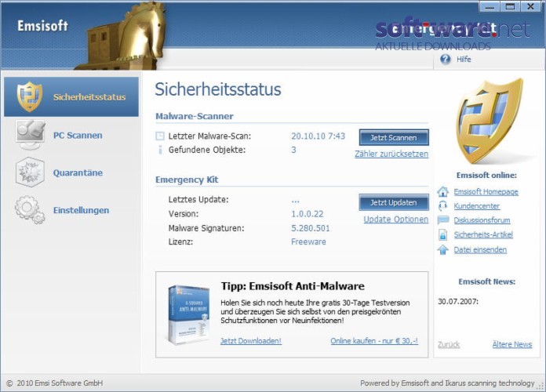Click the version value 1.0.0.22

(308, 214)
